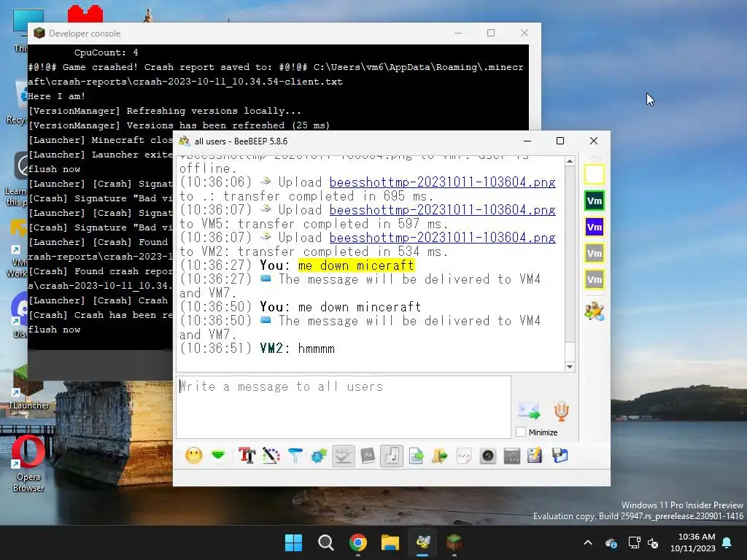
Task: Click the send folder icon
Action: point(440,456)
